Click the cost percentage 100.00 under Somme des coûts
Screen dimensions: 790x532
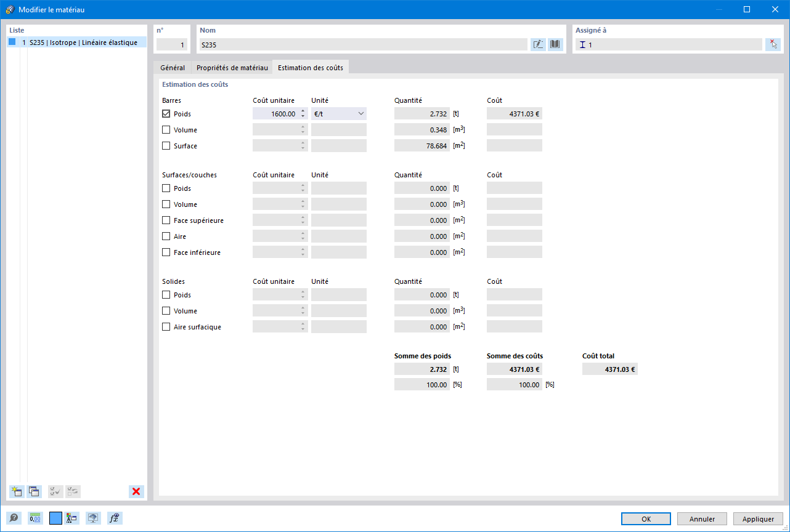[x=515, y=384]
